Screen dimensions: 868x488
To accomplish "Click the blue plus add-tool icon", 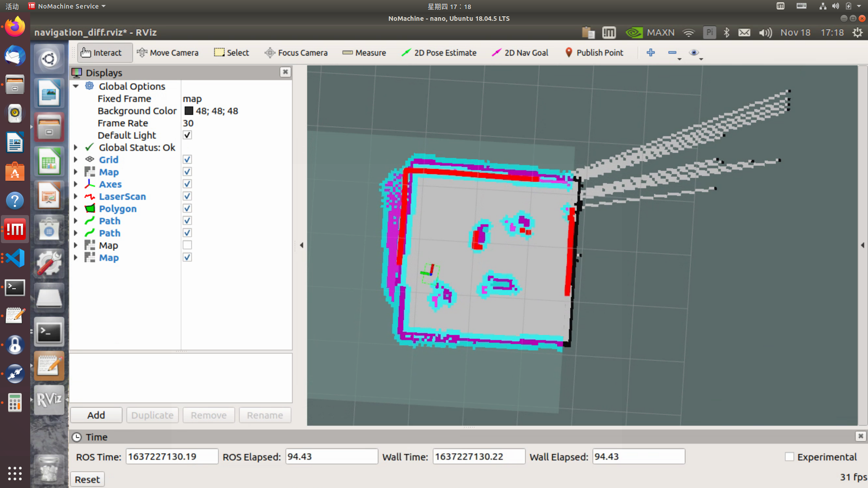I will [651, 53].
